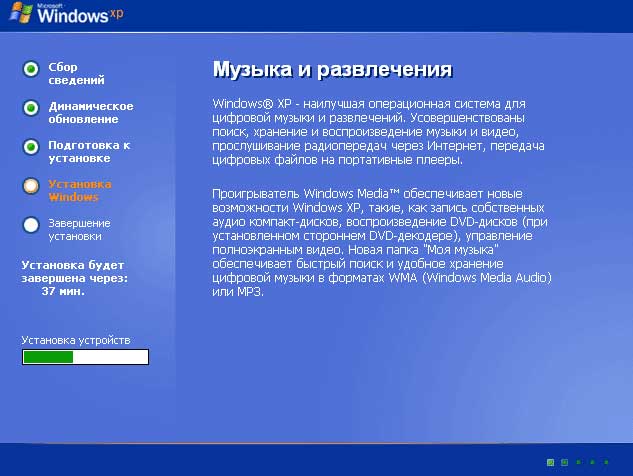633x476 pixels.
Task: Click the orange bullet beside Установка Windows
Action: pos(31,186)
